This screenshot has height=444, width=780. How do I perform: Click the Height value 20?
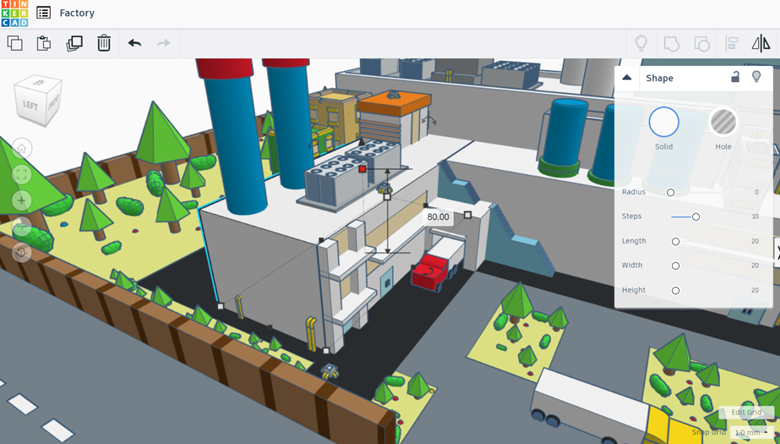point(755,290)
